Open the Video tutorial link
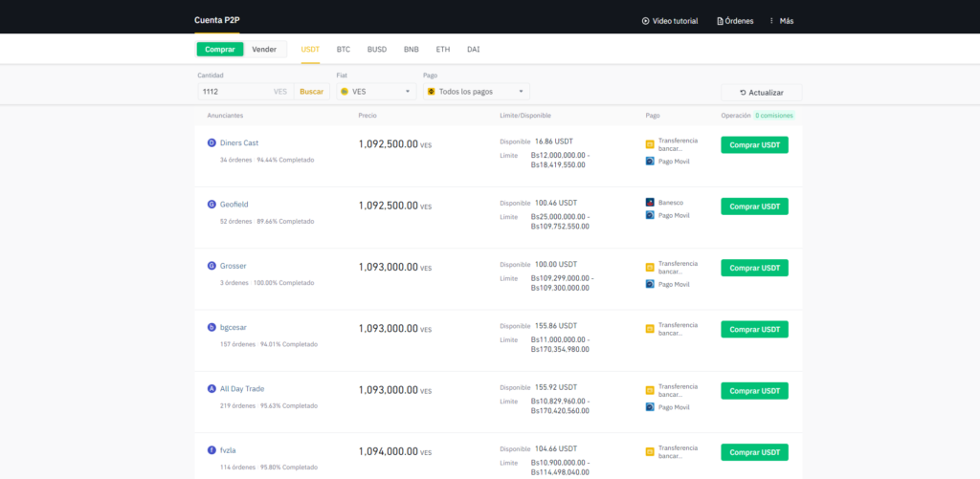The image size is (980, 479). coord(670,21)
